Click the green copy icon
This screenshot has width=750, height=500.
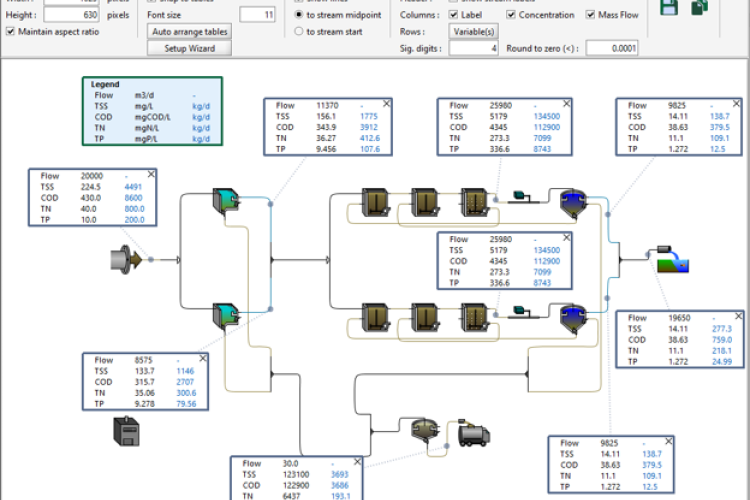pos(699,7)
